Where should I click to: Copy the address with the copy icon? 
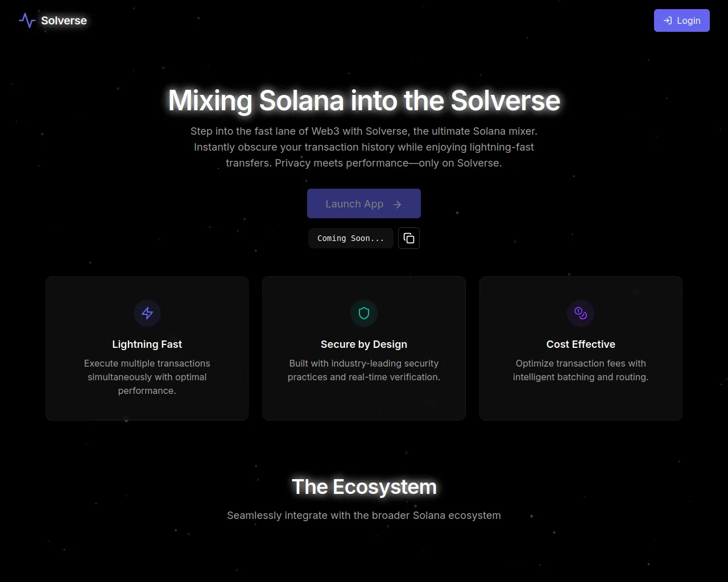click(x=409, y=238)
